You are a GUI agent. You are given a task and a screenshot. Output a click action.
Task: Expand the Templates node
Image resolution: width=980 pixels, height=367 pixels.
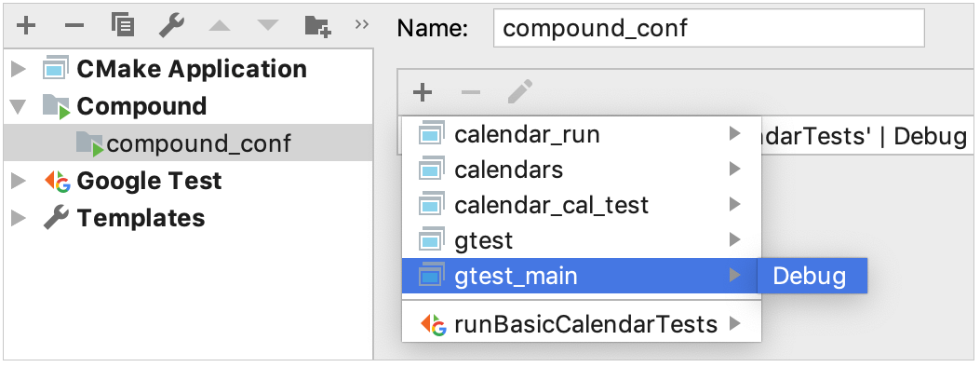pyautogui.click(x=19, y=218)
